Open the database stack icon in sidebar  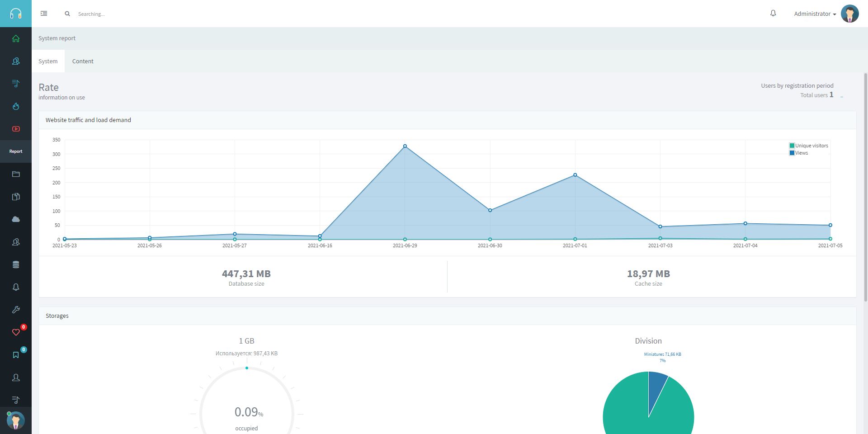click(x=16, y=264)
